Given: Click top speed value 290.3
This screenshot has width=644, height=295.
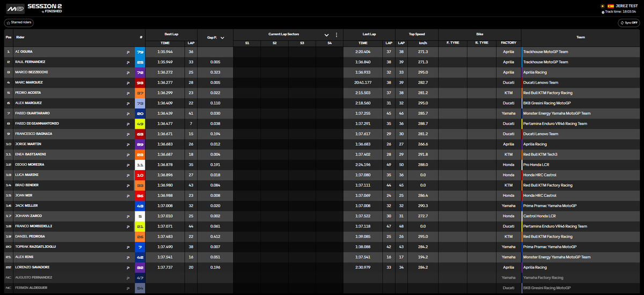Looking at the screenshot, I should coord(423,206).
